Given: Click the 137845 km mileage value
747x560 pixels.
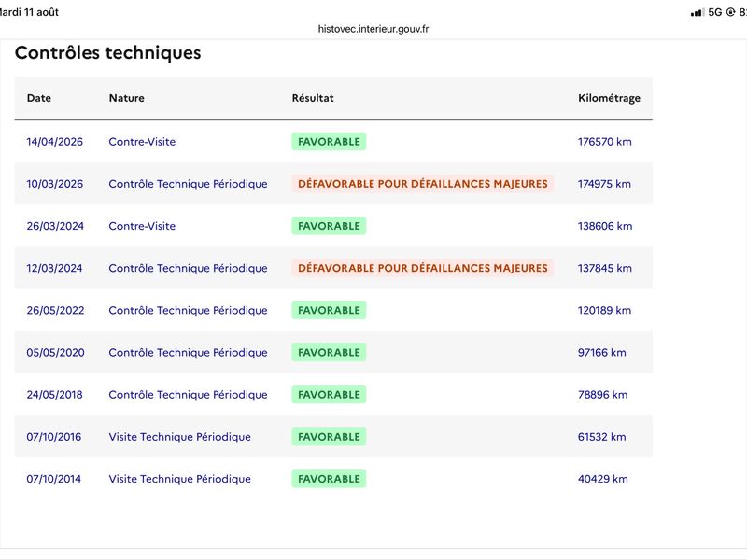Looking at the screenshot, I should point(604,268).
